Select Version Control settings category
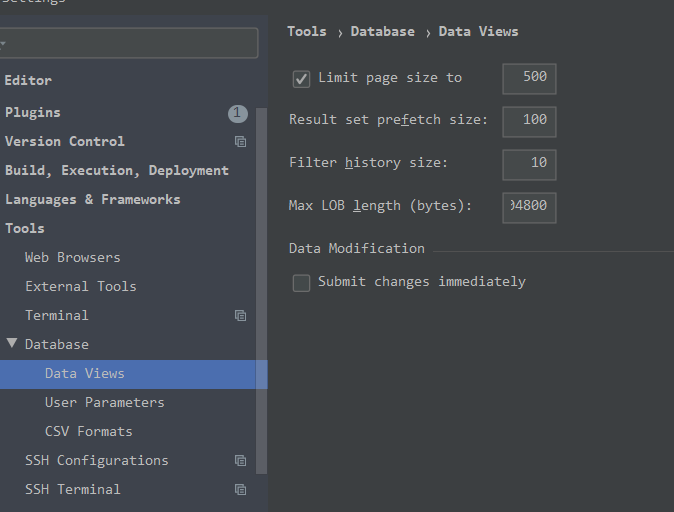Screen dimensions: 674x512 (x=64, y=141)
